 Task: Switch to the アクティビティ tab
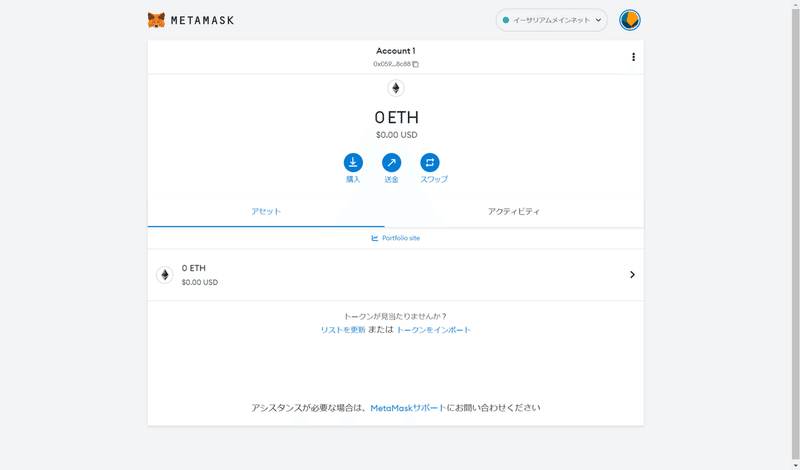tap(514, 211)
